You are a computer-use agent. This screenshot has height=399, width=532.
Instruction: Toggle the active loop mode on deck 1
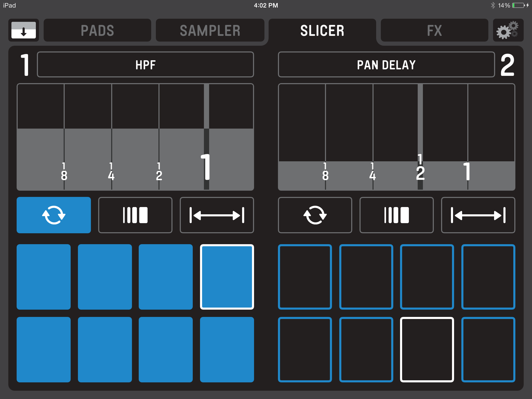54,215
